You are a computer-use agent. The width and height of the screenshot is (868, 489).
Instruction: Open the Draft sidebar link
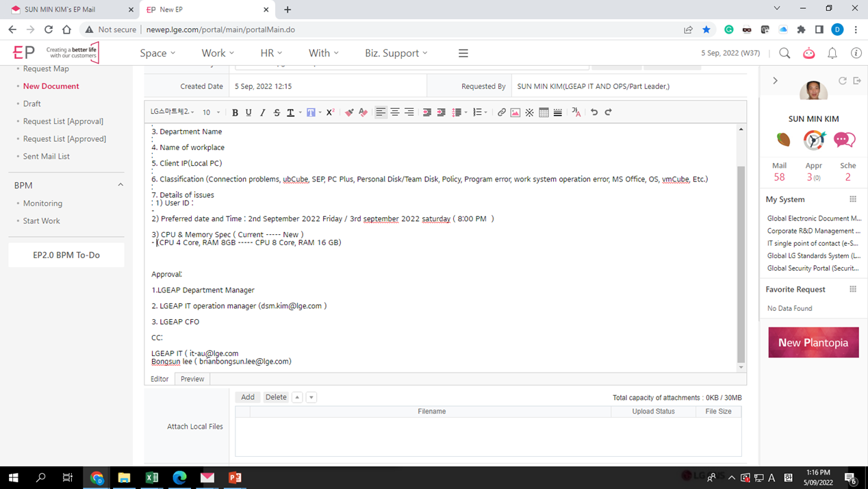click(x=32, y=103)
